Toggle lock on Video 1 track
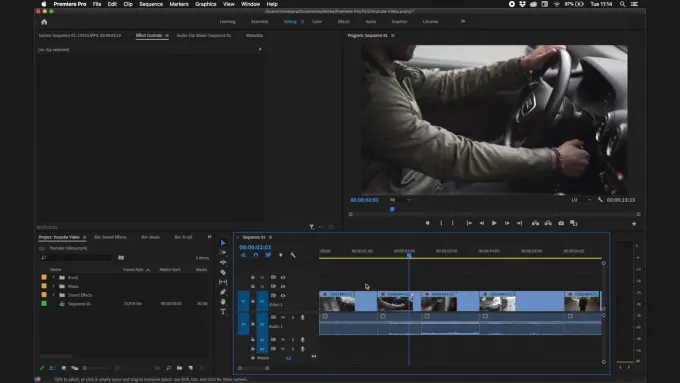Image resolution: width=680 pixels, height=383 pixels. 253,296
